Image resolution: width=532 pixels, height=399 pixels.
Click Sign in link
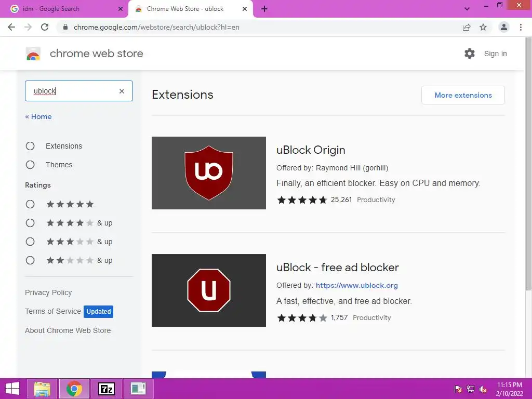click(495, 54)
